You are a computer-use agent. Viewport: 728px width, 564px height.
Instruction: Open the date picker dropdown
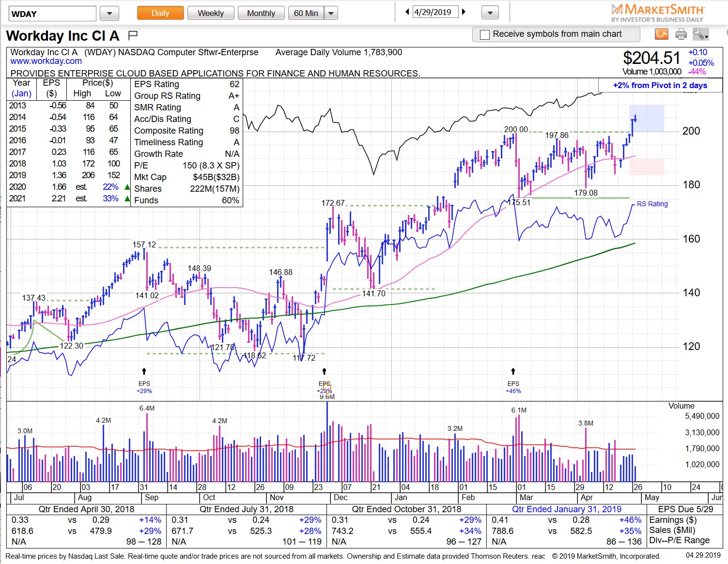click(489, 12)
